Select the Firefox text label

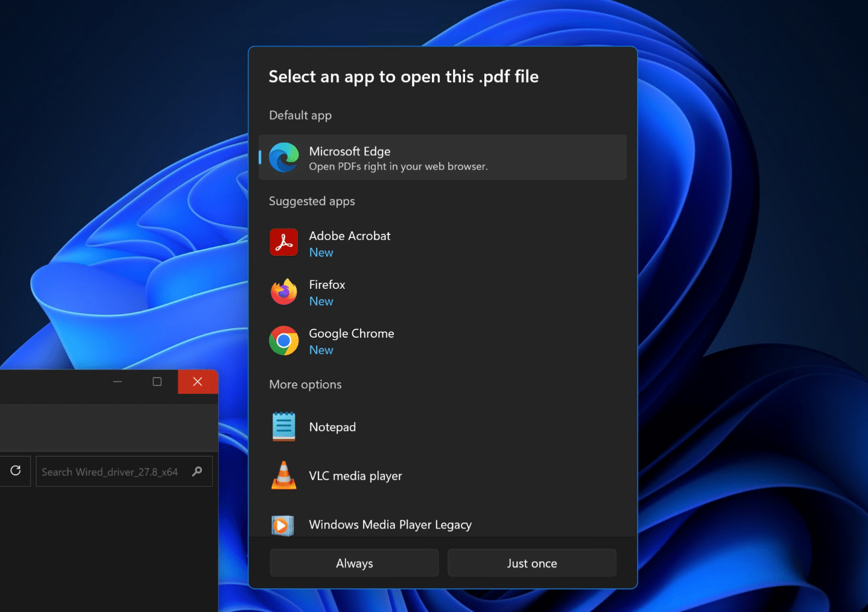pyautogui.click(x=327, y=285)
